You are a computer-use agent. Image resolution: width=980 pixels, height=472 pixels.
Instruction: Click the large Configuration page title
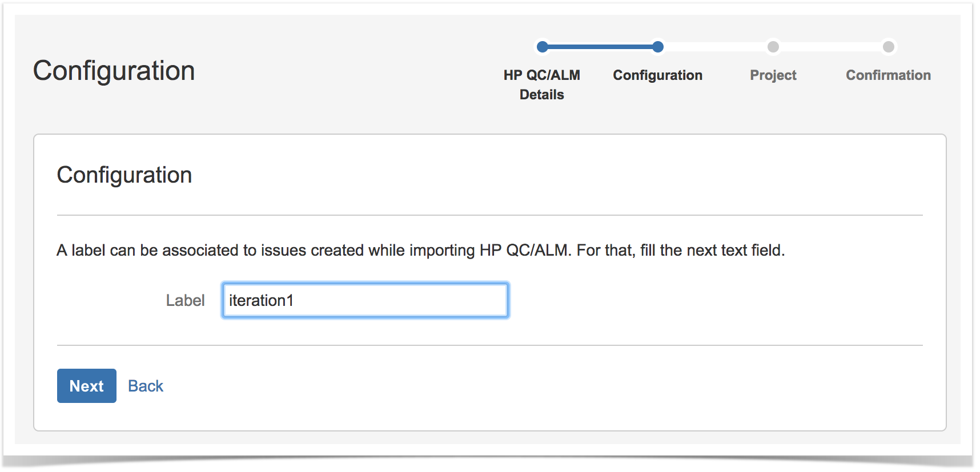[114, 71]
